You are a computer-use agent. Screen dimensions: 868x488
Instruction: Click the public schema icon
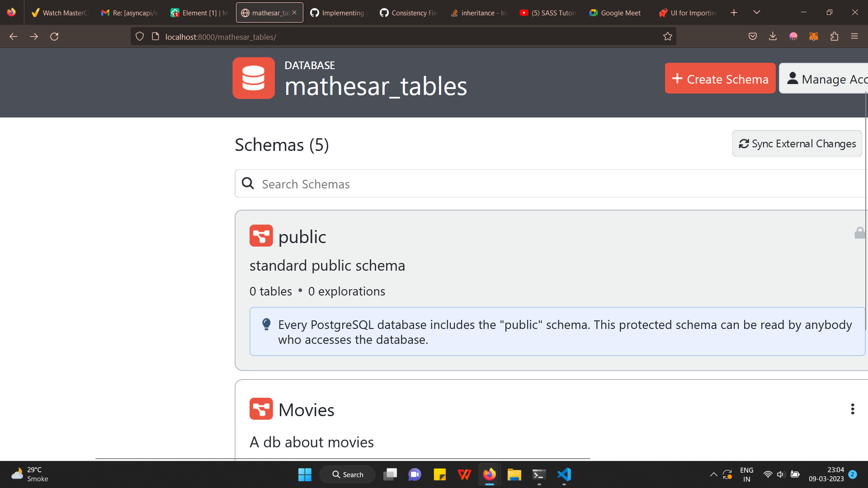pos(261,235)
